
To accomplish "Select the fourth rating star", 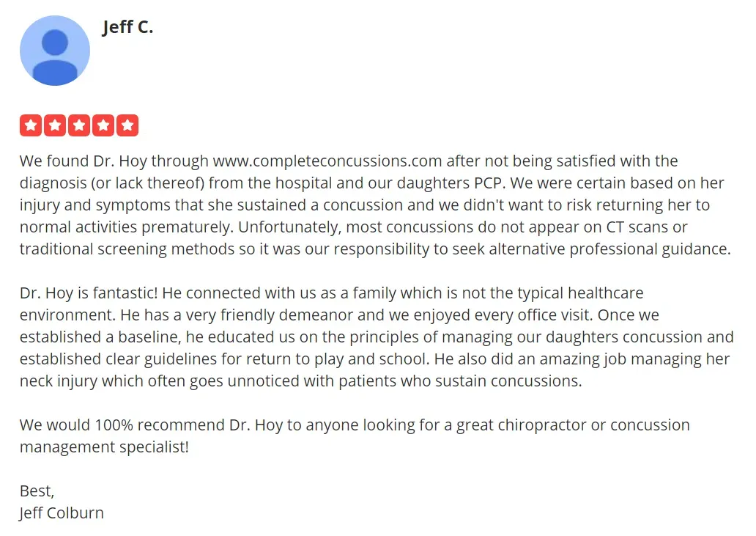I will 103,125.
